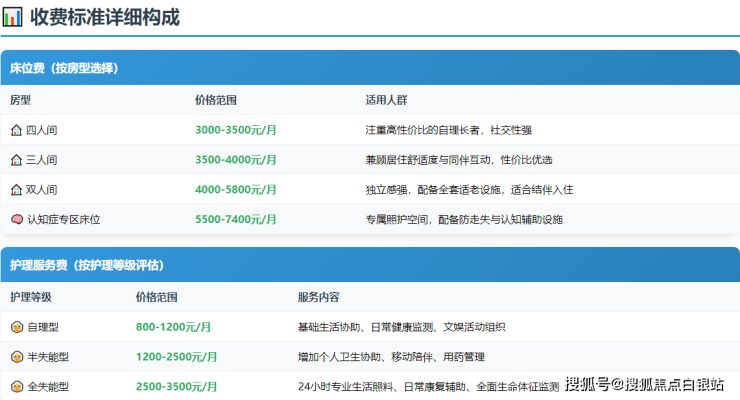Click the face icon beside 自理型
740x400 pixels.
coord(16,327)
